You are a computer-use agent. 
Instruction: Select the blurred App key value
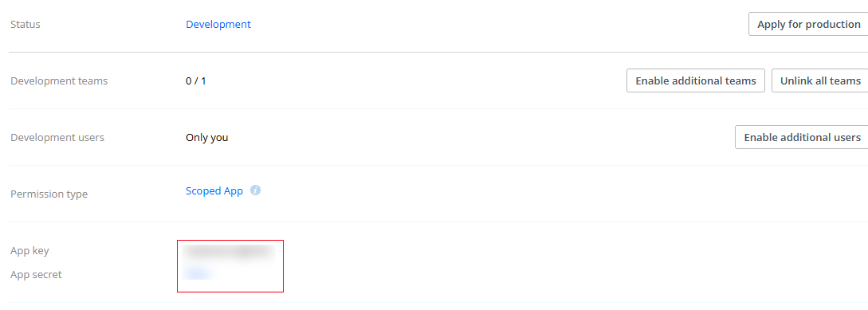pyautogui.click(x=230, y=251)
